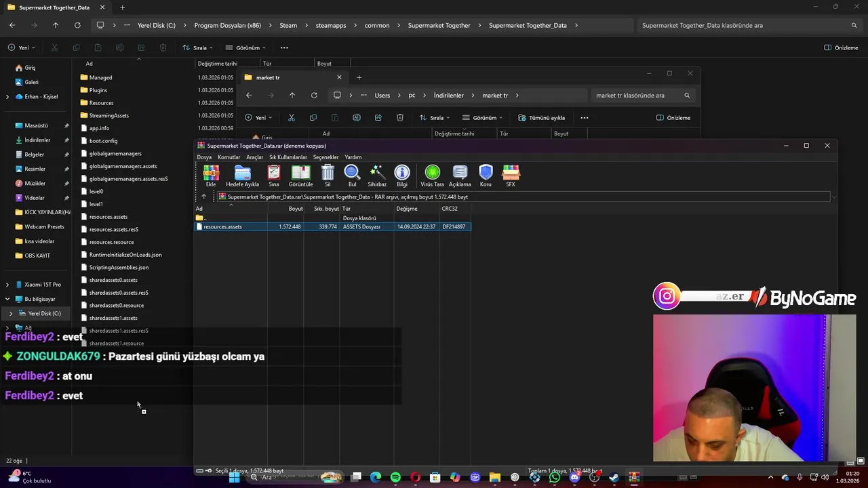The height and width of the screenshot is (488, 868).
Task: Open Yeni dropdown in market tr window
Action: point(260,118)
